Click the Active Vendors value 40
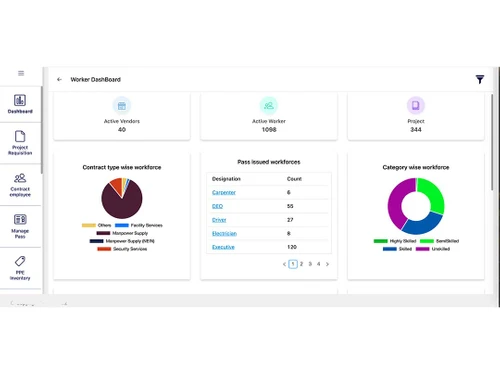The width and height of the screenshot is (500, 375). point(122,130)
